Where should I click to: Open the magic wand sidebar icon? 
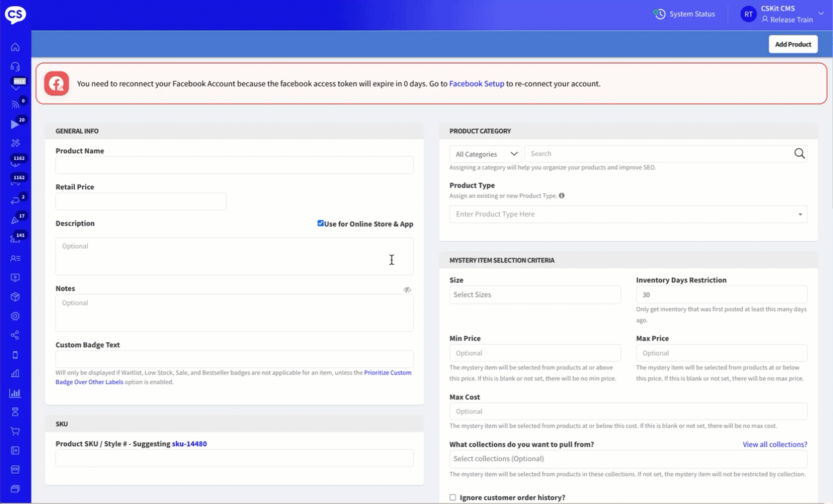point(15,143)
